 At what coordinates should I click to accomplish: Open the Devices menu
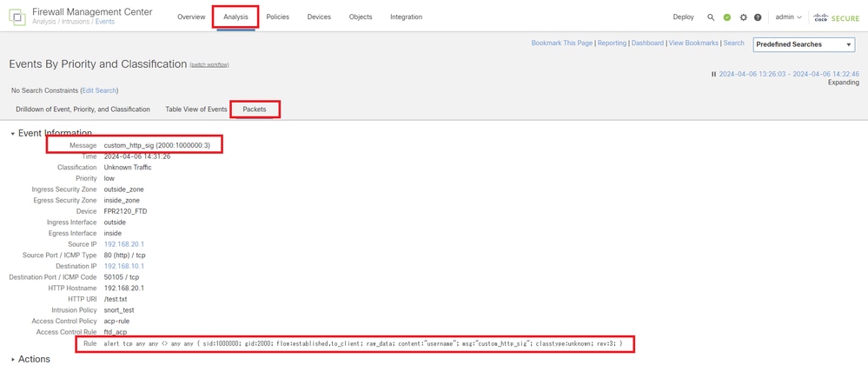(x=319, y=17)
